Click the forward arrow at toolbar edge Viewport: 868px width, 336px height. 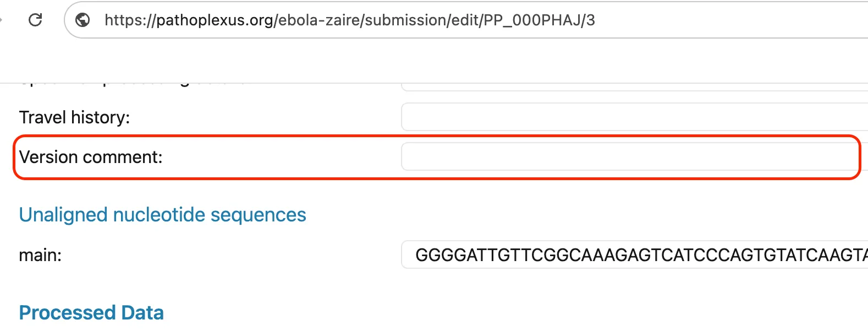point(2,20)
